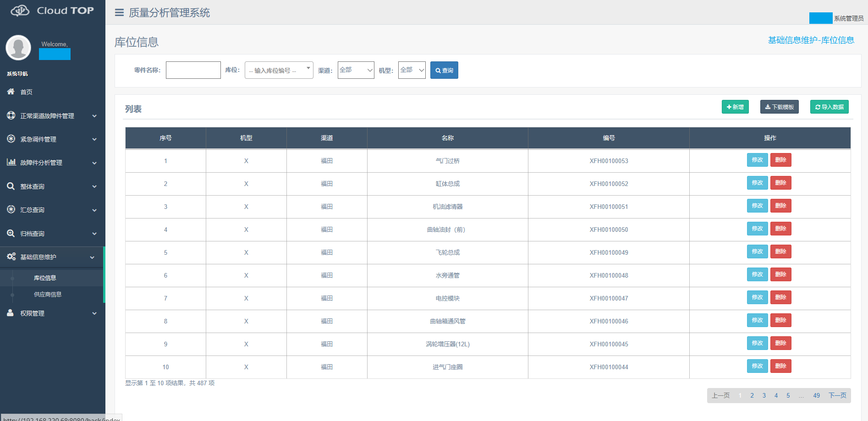Select 涡轮增压器(12L) name cell
The image size is (868, 421).
click(448, 344)
